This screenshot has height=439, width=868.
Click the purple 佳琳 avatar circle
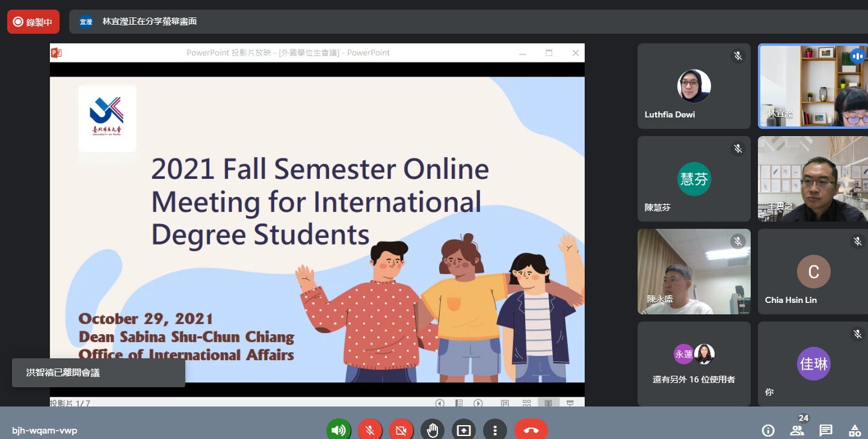(813, 364)
